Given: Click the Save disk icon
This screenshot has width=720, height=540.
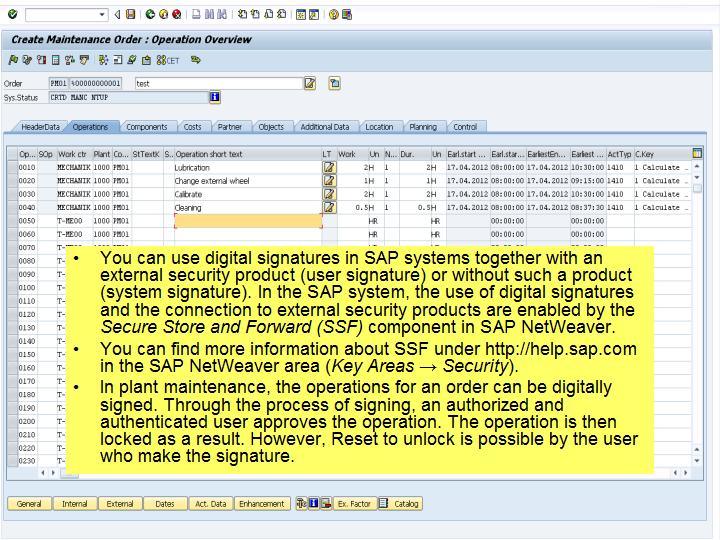Looking at the screenshot, I should [x=131, y=14].
